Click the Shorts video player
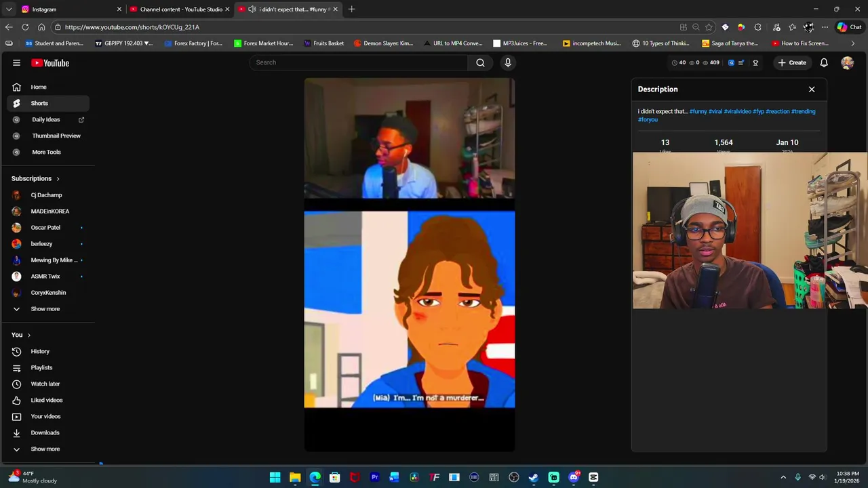This screenshot has height=488, width=868. (410, 264)
